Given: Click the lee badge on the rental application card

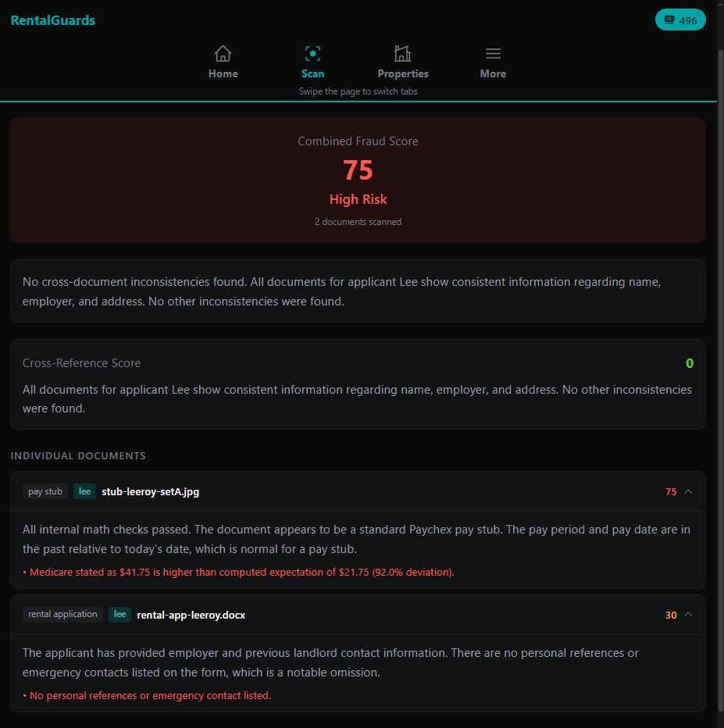Looking at the screenshot, I should pyautogui.click(x=119, y=615).
